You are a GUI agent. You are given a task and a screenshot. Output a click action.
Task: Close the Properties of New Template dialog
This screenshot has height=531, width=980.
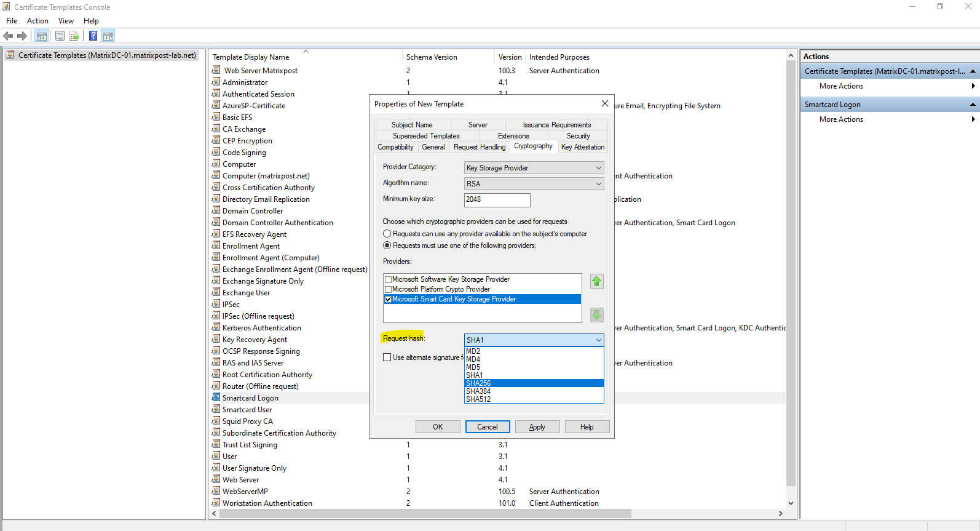(605, 103)
